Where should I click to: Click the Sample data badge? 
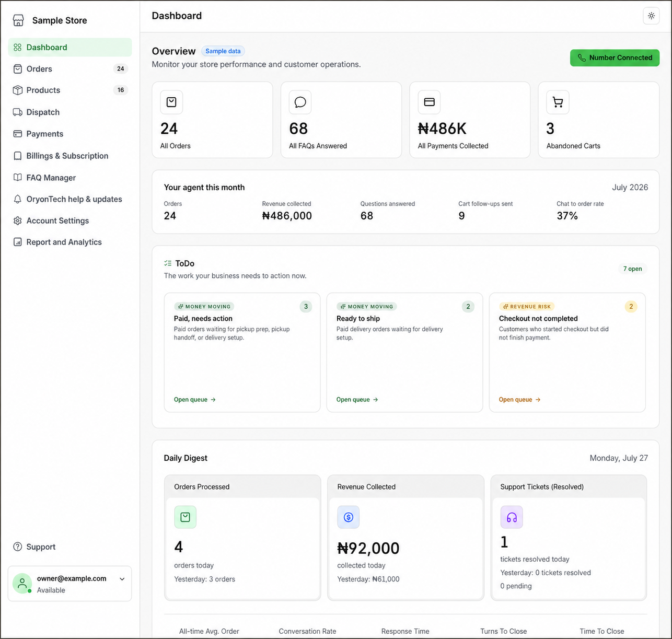pyautogui.click(x=223, y=51)
